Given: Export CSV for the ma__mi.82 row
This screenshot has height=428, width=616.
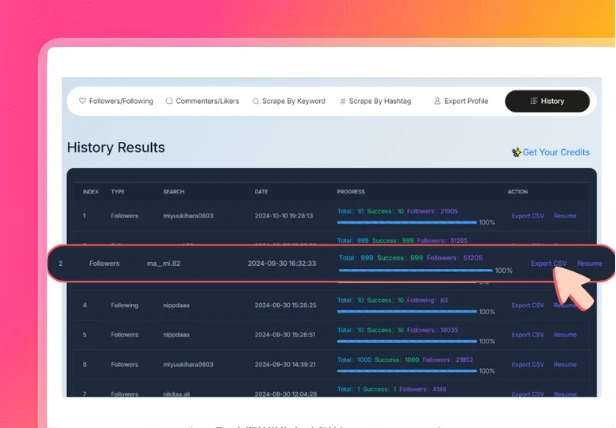Looking at the screenshot, I should click(x=548, y=263).
